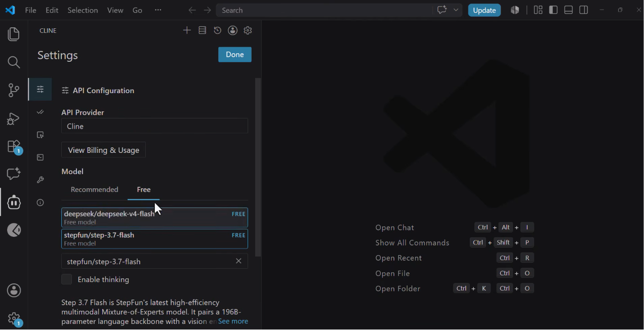Open Cline task history icon
The height and width of the screenshot is (330, 644).
click(217, 30)
